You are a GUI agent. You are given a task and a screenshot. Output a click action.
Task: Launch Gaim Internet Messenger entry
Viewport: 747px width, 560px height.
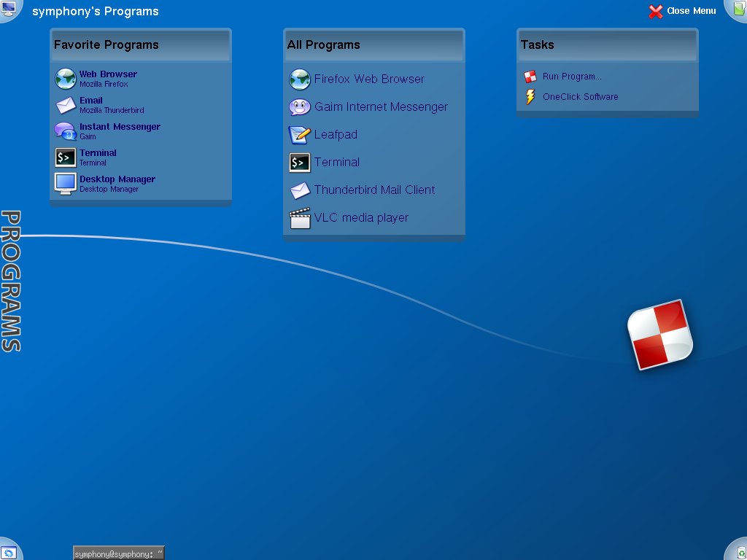pyautogui.click(x=381, y=107)
